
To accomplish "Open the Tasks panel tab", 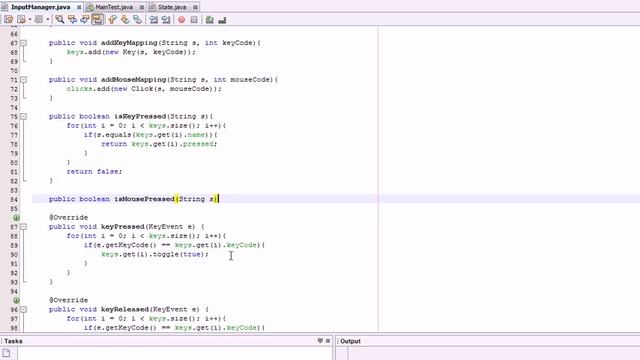I will (x=13, y=341).
